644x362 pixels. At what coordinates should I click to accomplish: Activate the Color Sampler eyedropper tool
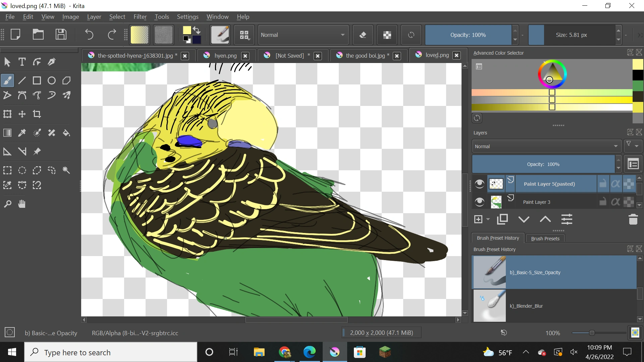22,133
